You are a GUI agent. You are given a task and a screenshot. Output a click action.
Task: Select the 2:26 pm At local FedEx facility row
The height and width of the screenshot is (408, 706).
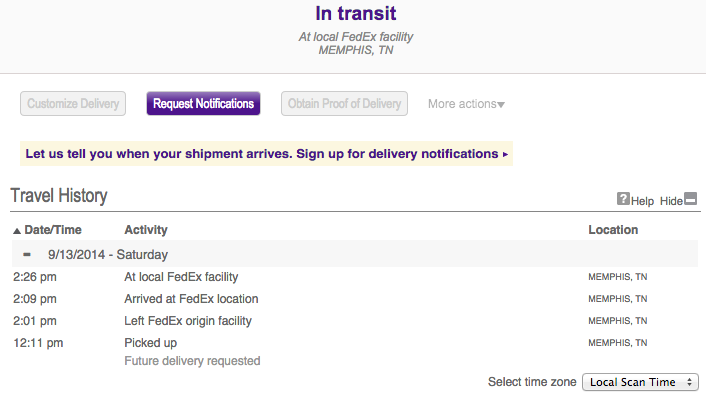(181, 277)
